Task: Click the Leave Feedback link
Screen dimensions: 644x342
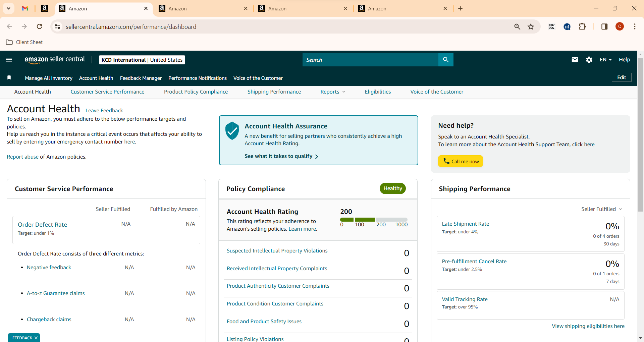Action: coord(104,110)
